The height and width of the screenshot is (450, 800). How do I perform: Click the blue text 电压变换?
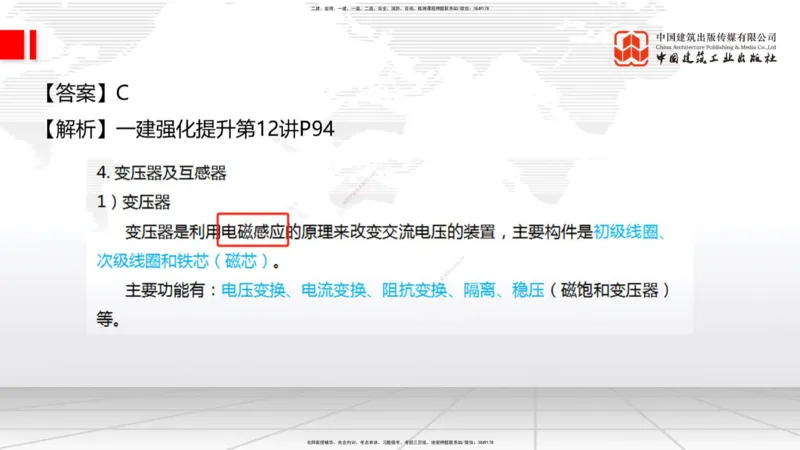pyautogui.click(x=253, y=290)
